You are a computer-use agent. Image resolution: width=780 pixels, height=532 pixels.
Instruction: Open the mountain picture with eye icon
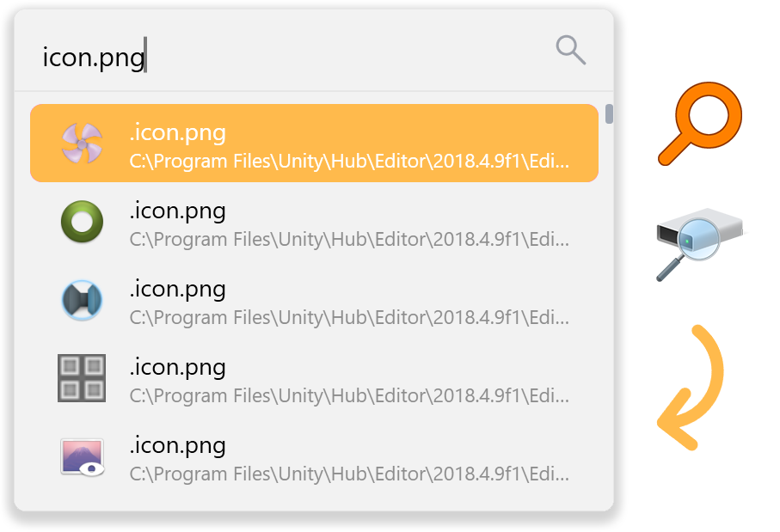(83, 456)
